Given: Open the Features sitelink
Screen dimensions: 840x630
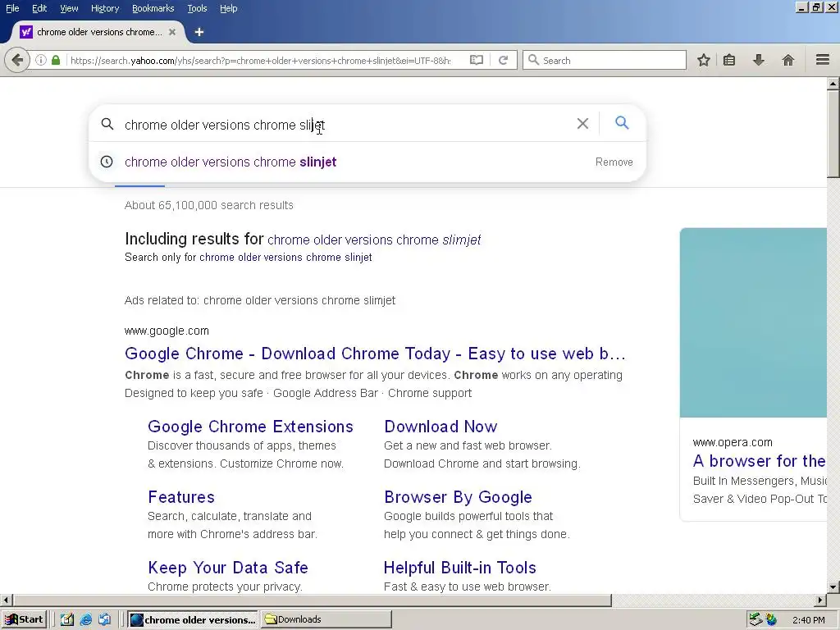Looking at the screenshot, I should tap(181, 497).
